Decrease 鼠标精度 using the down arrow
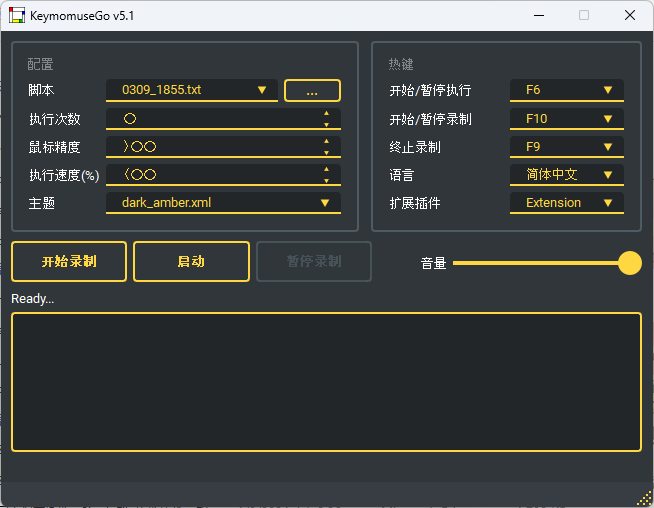Viewport: 654px width, 508px height. click(326, 152)
